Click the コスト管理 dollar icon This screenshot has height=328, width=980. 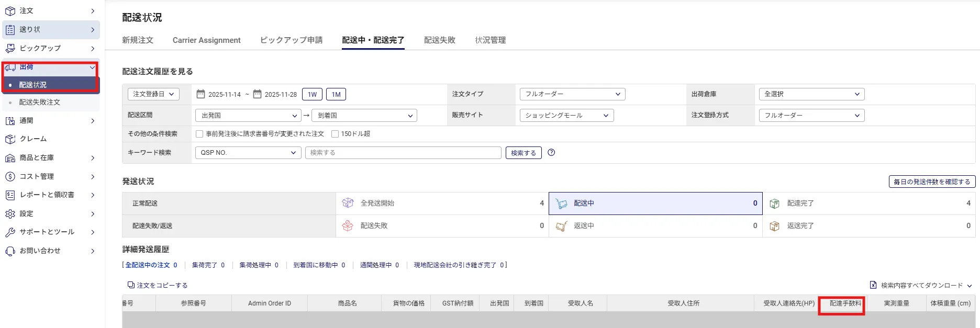point(10,177)
